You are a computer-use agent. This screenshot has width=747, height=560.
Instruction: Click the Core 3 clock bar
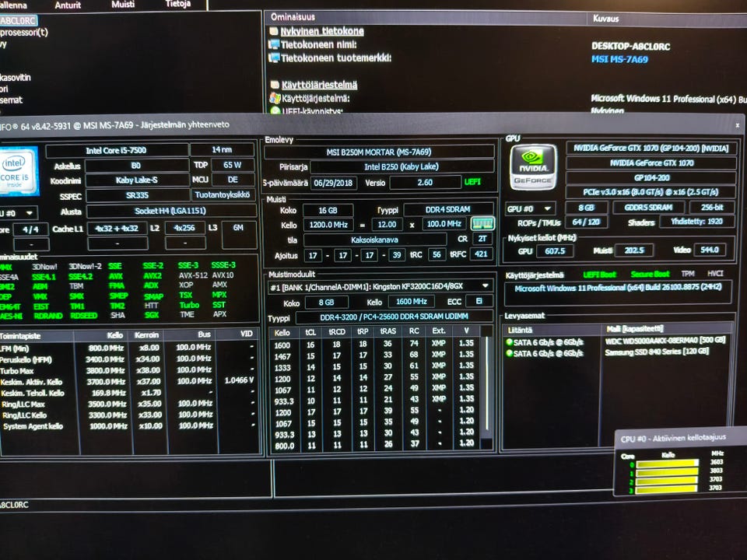click(x=667, y=489)
